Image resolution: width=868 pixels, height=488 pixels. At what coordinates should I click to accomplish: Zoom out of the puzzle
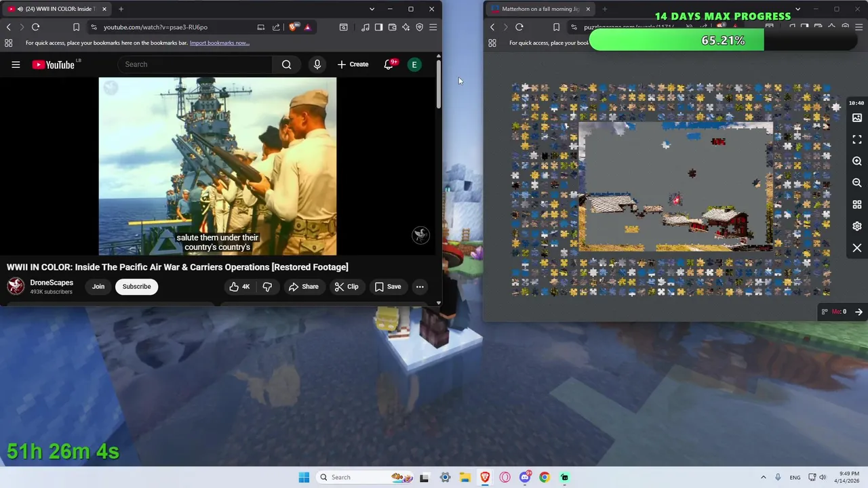857,183
